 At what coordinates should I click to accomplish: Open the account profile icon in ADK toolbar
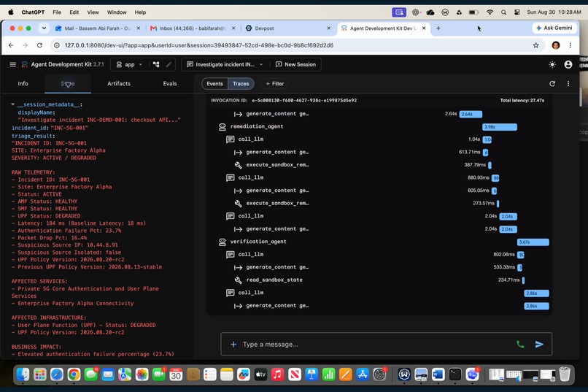pyautogui.click(x=568, y=64)
